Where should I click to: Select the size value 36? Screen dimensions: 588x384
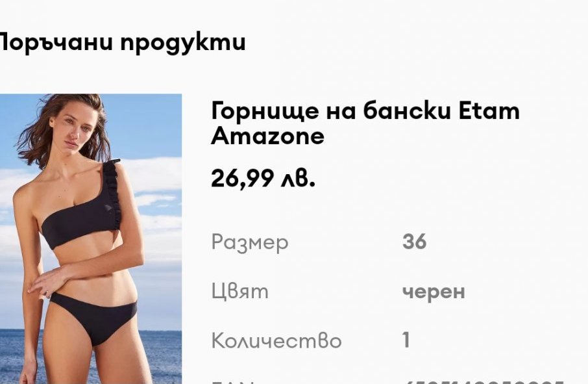pos(414,241)
